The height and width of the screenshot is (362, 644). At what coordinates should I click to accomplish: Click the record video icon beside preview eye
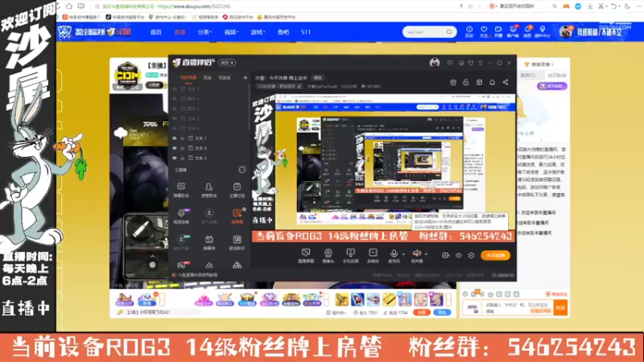pyautogui.click(x=446, y=255)
